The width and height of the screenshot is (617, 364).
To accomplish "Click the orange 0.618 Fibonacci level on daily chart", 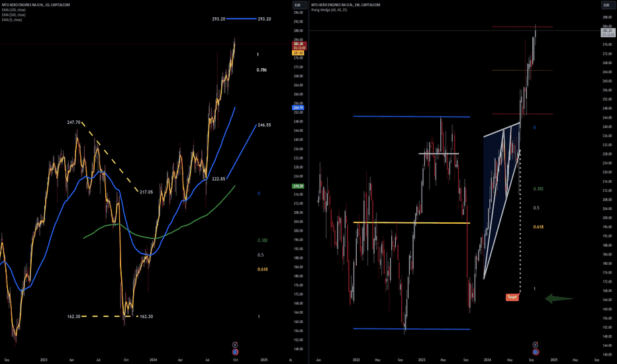I will [262, 269].
